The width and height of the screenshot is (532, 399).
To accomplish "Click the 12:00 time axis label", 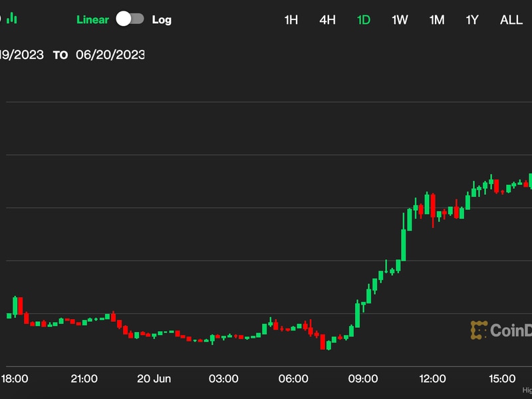I will [432, 379].
